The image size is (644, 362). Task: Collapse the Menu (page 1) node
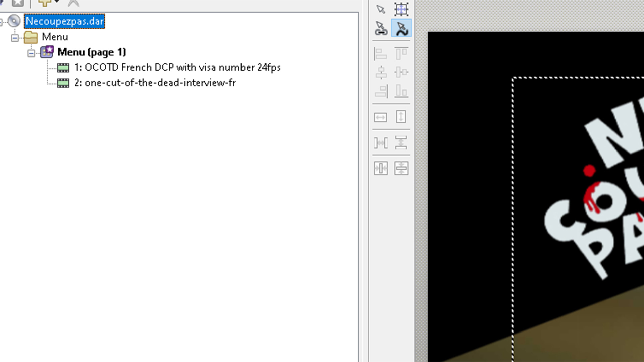click(31, 53)
